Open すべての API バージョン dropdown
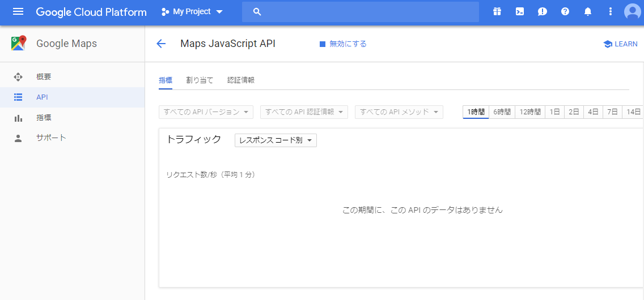644x300 pixels. 206,112
